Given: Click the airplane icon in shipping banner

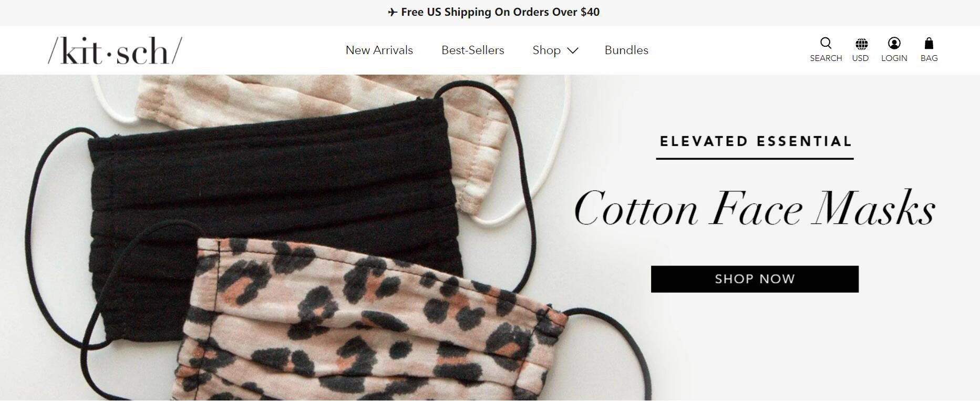Looking at the screenshot, I should coord(393,12).
